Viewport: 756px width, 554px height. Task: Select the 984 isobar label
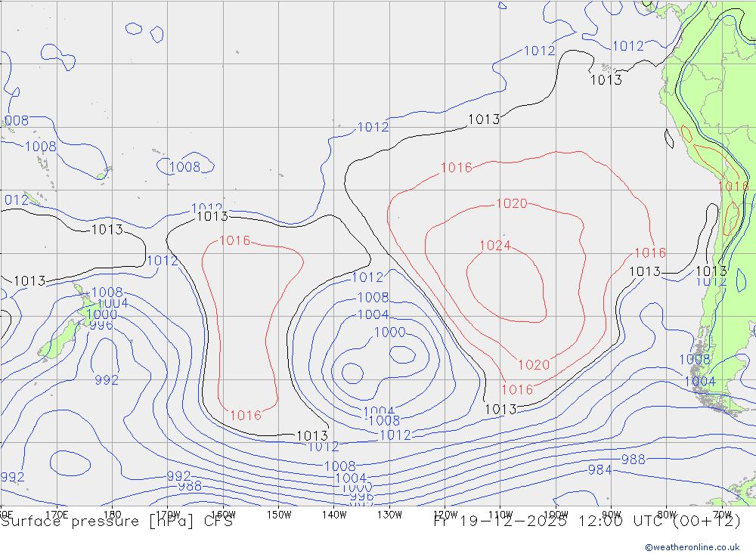tap(600, 469)
